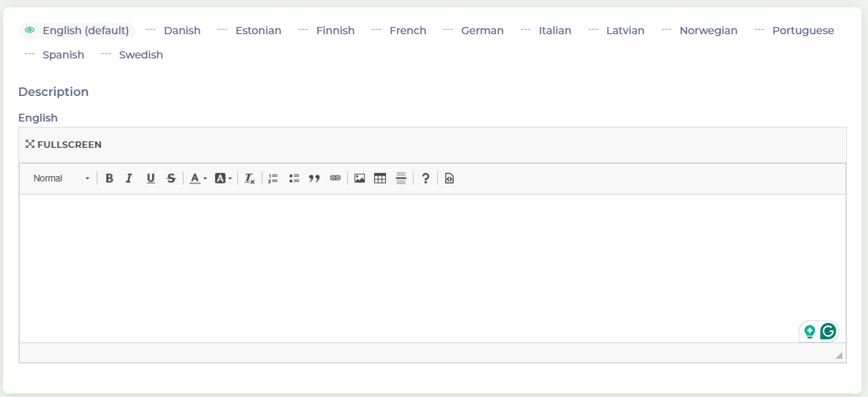Click inside the description text area

click(x=432, y=268)
